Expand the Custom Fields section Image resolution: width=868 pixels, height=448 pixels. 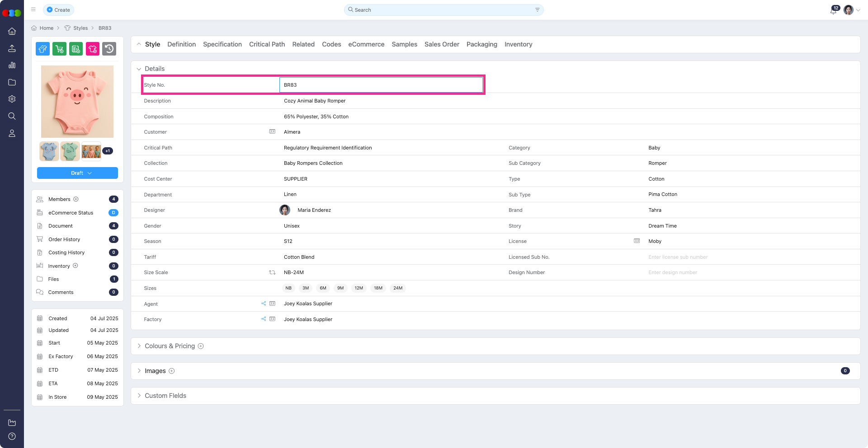coord(165,396)
